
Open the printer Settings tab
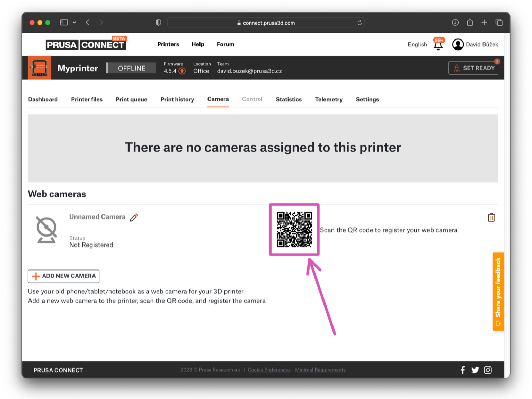coord(367,99)
